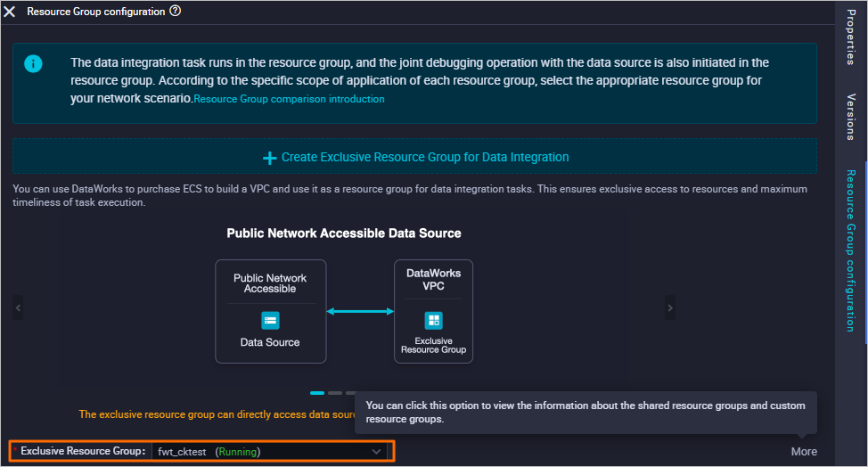Go to previous diagram slide arrow
This screenshot has width=868, height=467.
[18, 307]
